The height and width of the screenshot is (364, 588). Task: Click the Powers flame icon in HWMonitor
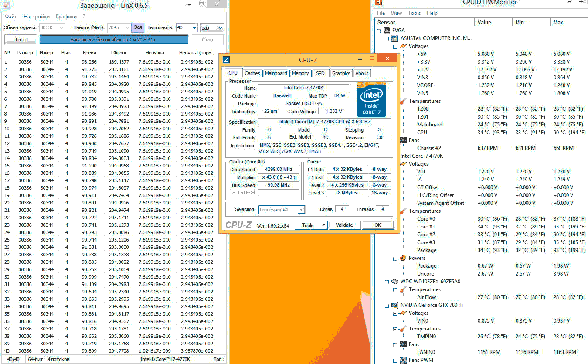403,258
